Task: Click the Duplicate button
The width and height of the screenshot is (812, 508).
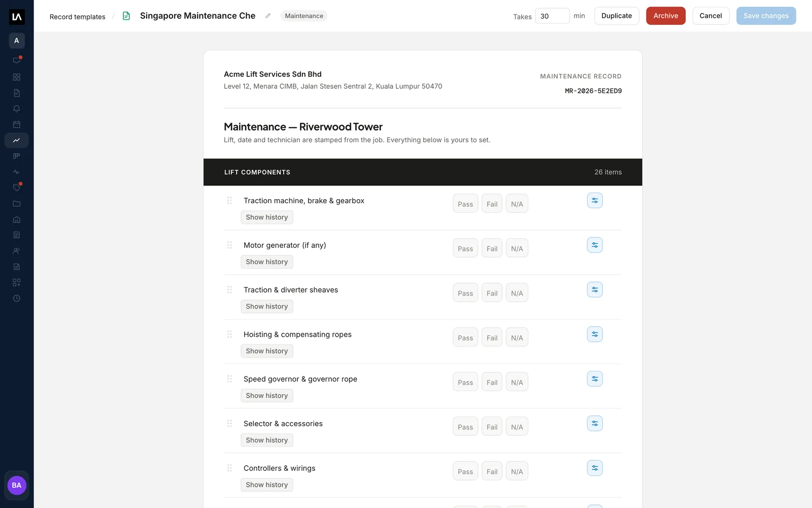Action: coord(617,16)
